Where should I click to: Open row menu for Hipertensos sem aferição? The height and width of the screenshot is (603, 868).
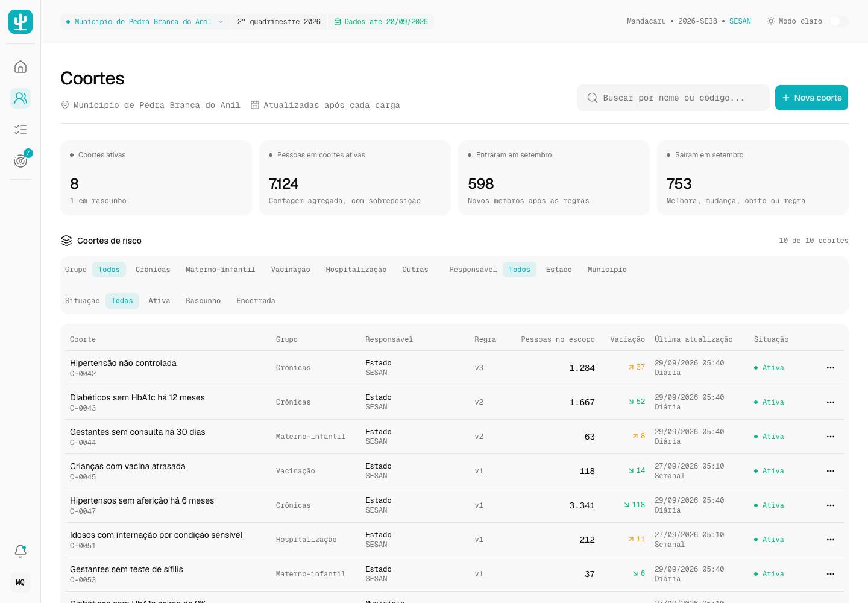(831, 505)
